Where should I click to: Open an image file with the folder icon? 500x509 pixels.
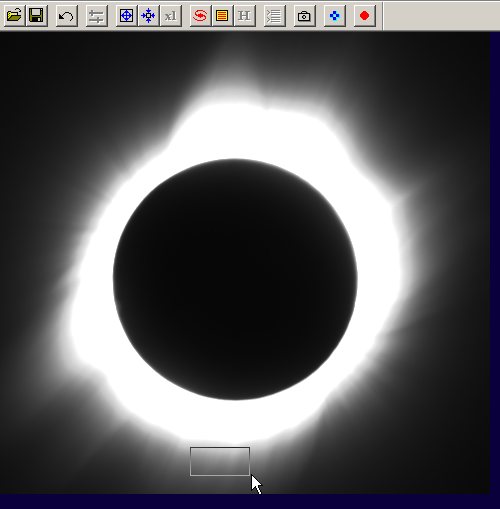[x=14, y=15]
